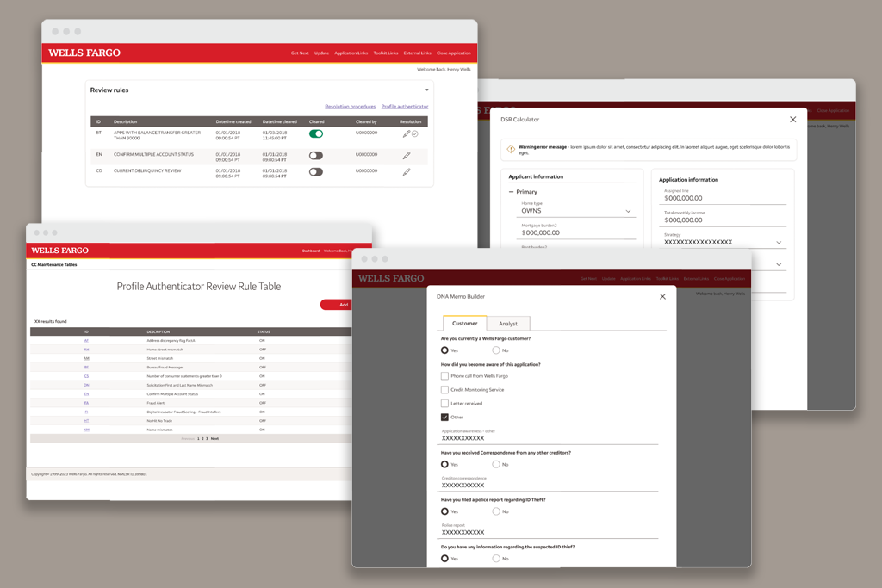Click edit pencil for Current Delinquency Review
Image resolution: width=882 pixels, height=588 pixels.
pyautogui.click(x=407, y=171)
